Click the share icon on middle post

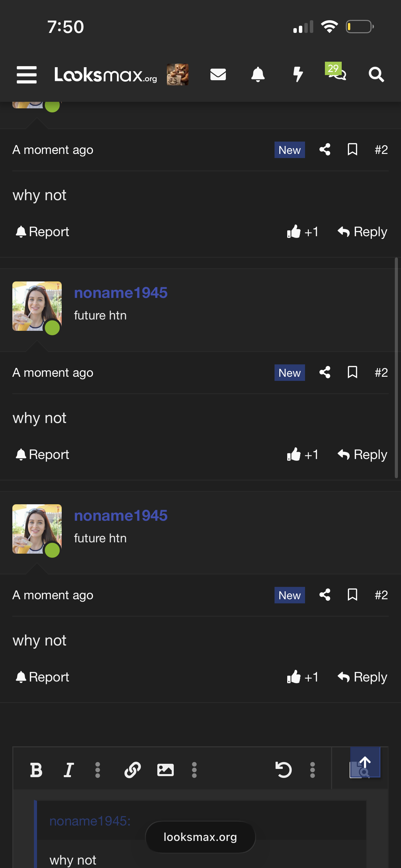tap(325, 372)
